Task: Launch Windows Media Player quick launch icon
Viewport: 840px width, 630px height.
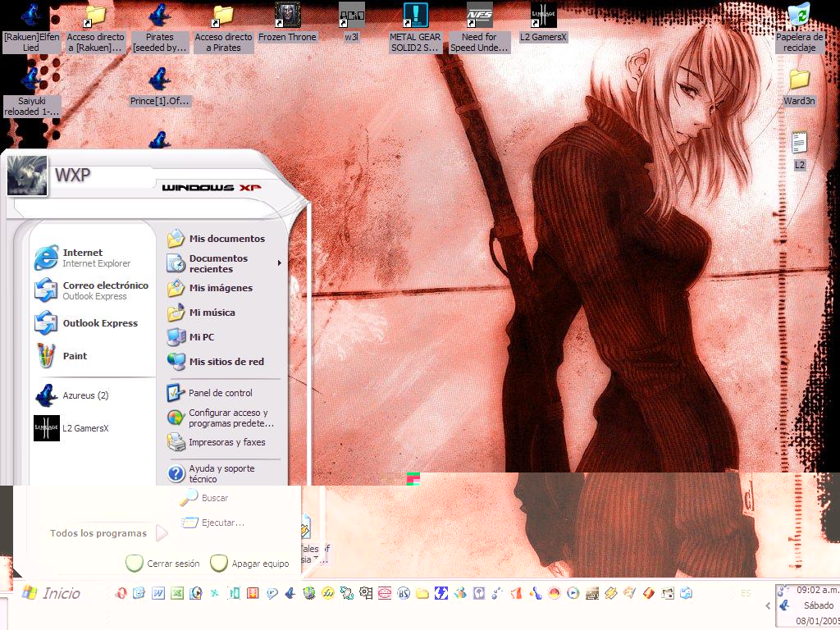Action: point(573,593)
